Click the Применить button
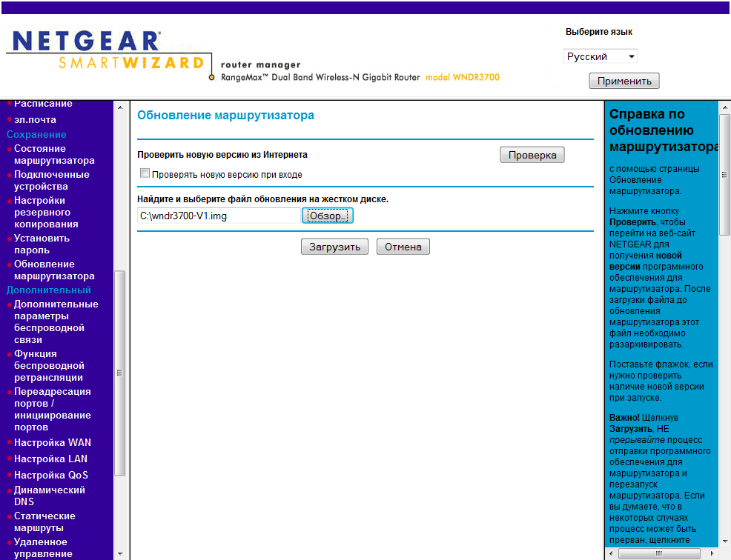The height and width of the screenshot is (560, 731). tap(624, 81)
